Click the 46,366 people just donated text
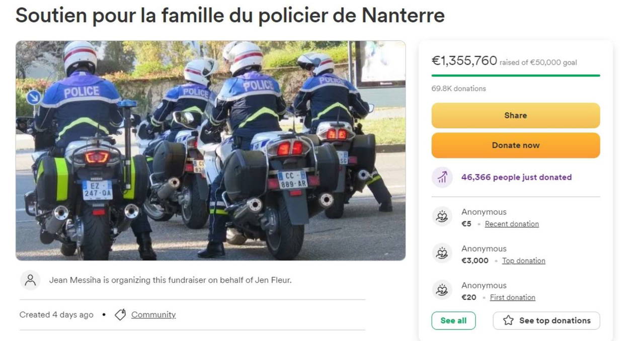 [516, 177]
